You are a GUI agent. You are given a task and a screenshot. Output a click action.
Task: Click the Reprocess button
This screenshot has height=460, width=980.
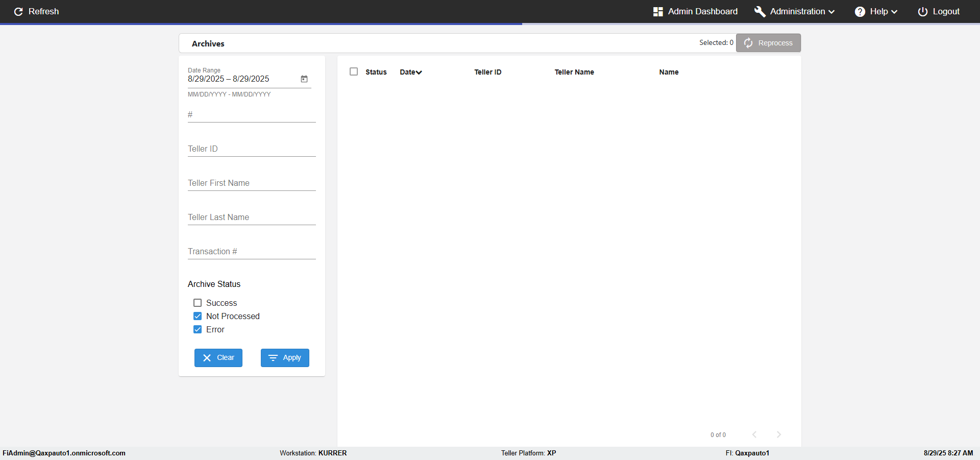[x=768, y=43]
